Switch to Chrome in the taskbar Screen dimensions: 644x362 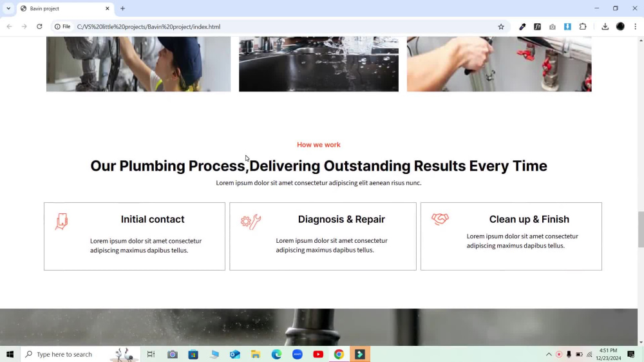(x=339, y=354)
